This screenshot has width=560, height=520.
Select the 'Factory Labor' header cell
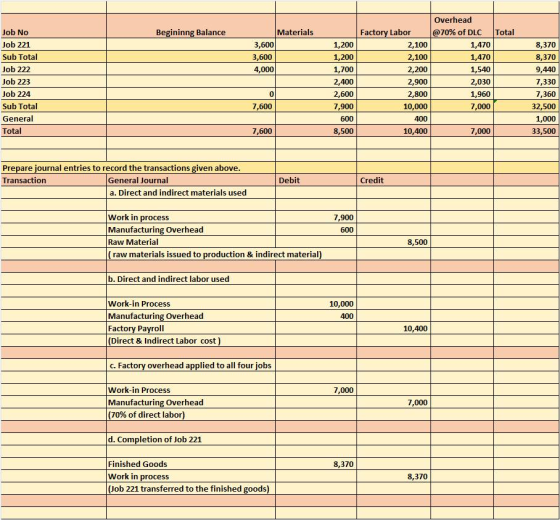tap(393, 26)
